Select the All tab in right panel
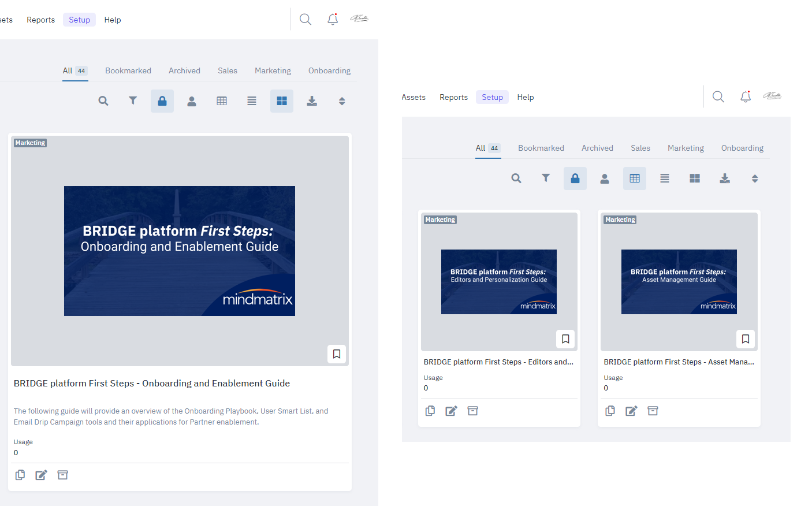 [x=488, y=148]
